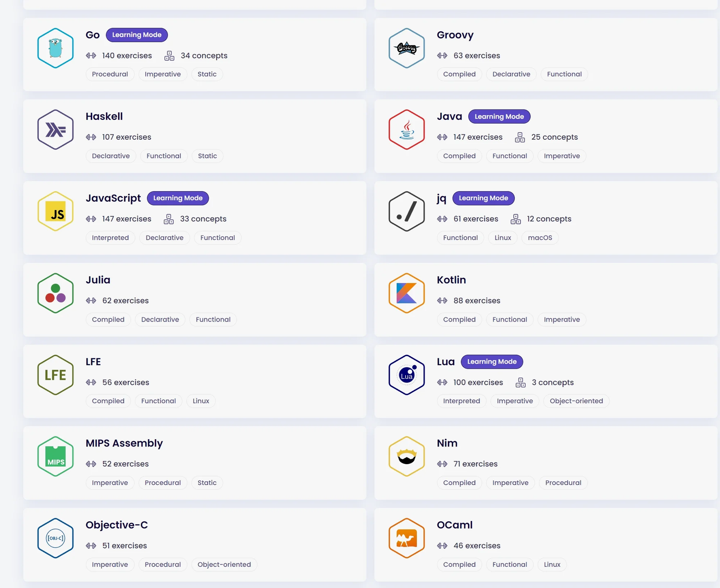Click the concepts icon in the Go card
The width and height of the screenshot is (720, 588).
169,55
